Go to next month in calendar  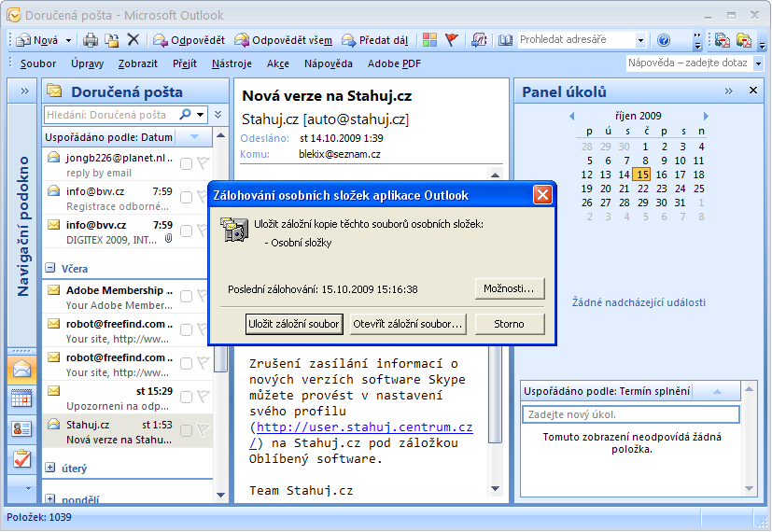tap(706, 116)
